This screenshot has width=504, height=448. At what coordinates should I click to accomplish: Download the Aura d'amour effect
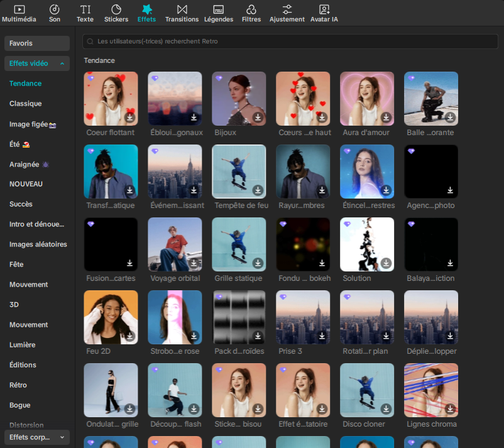click(x=386, y=117)
